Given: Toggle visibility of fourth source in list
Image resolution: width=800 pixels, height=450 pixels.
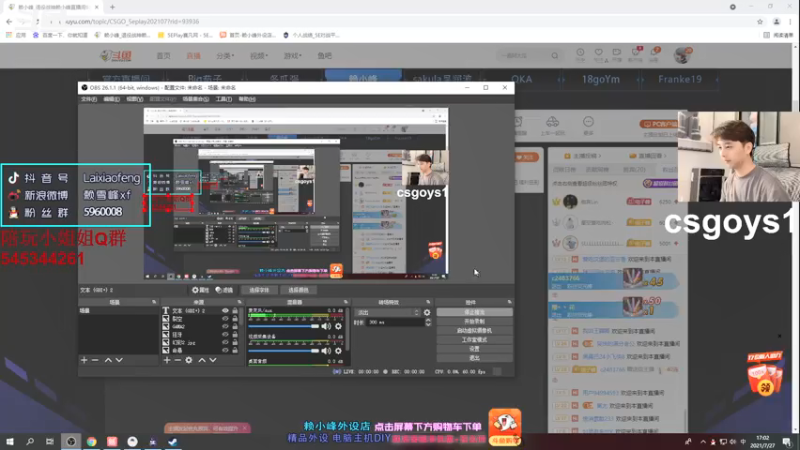Looking at the screenshot, I should point(225,335).
